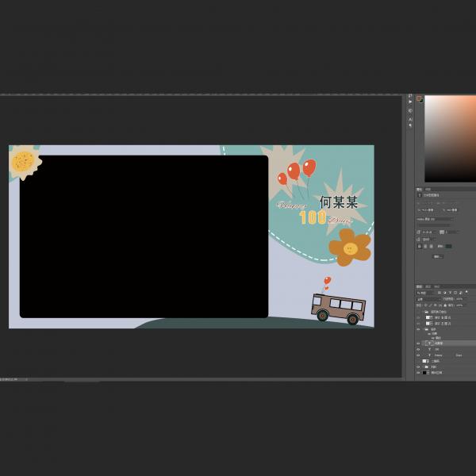This screenshot has height=476, width=476.
Task: Toggle visibility of the 100 text layer
Action: (x=419, y=349)
